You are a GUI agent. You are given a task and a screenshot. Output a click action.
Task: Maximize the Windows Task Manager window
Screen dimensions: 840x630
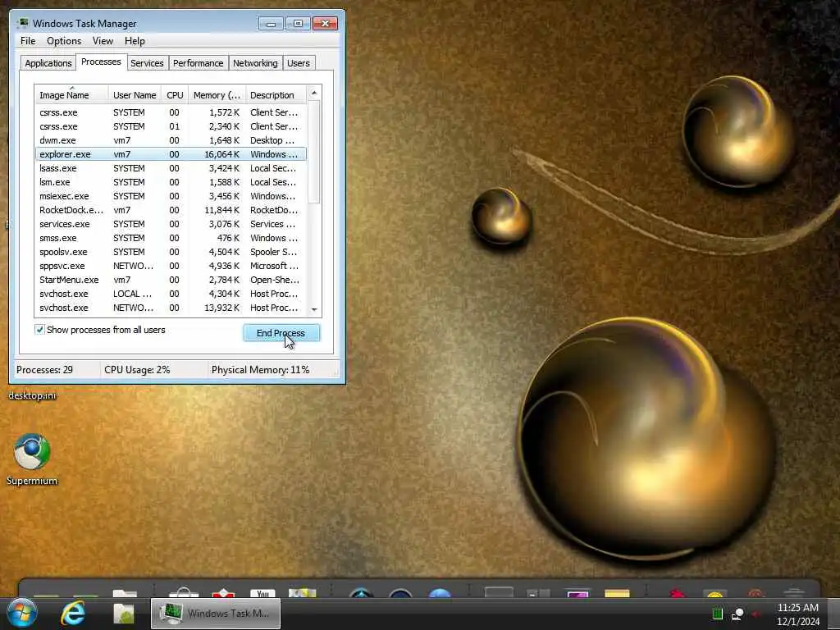click(298, 24)
